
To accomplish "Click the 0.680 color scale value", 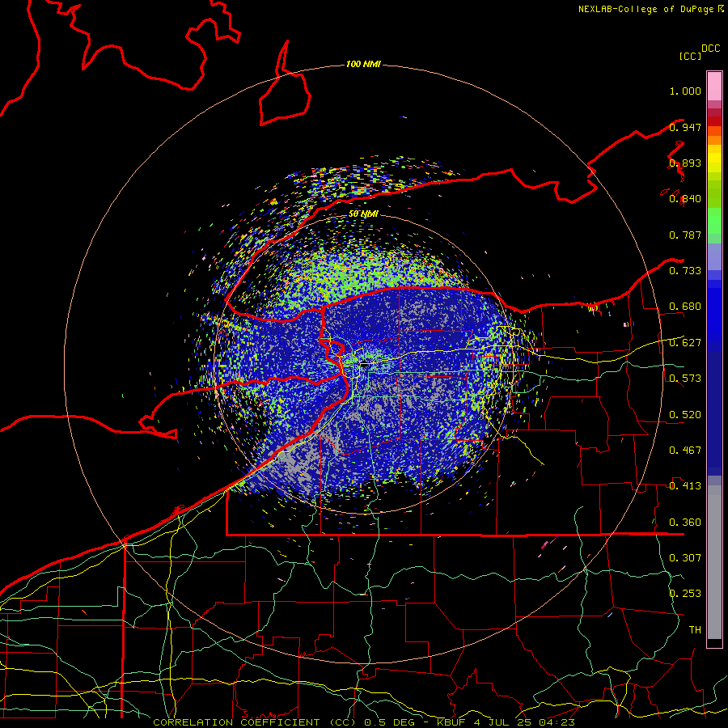I will pyautogui.click(x=685, y=307).
